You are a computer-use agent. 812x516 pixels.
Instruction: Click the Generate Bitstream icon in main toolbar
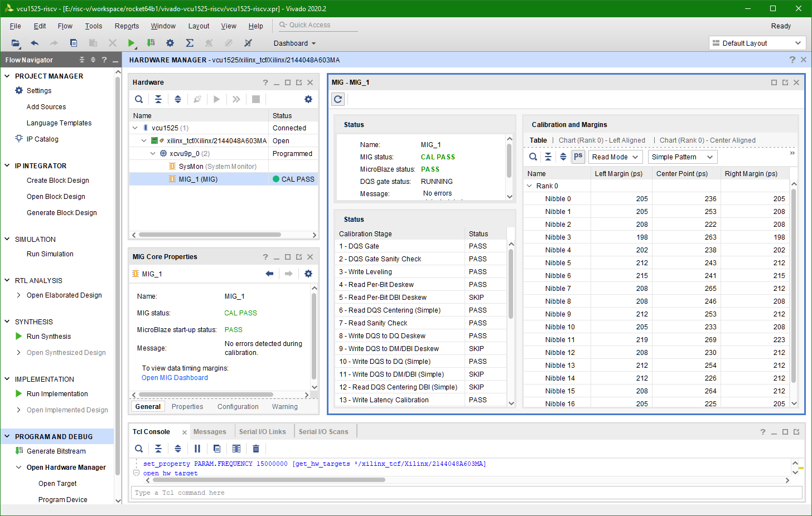pyautogui.click(x=151, y=43)
